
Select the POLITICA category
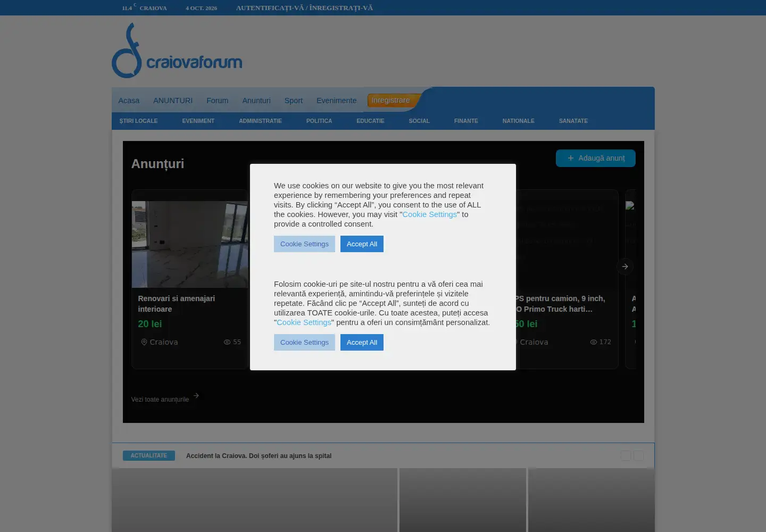[319, 121]
